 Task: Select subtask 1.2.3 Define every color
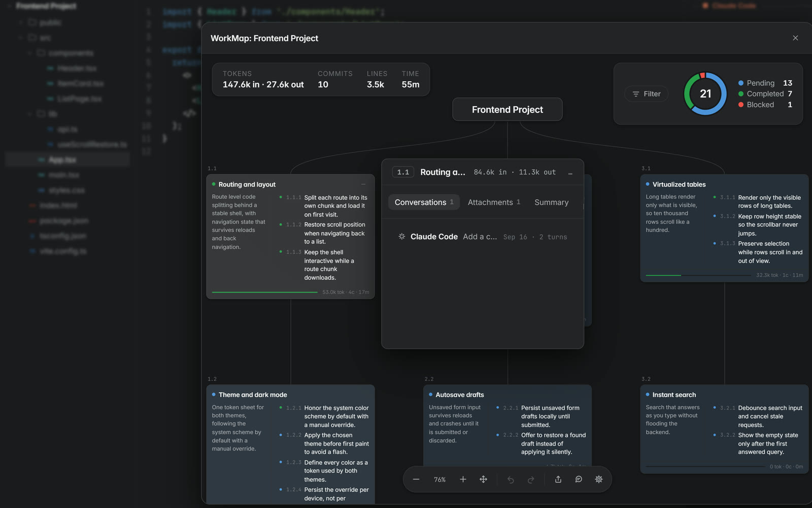point(324,471)
